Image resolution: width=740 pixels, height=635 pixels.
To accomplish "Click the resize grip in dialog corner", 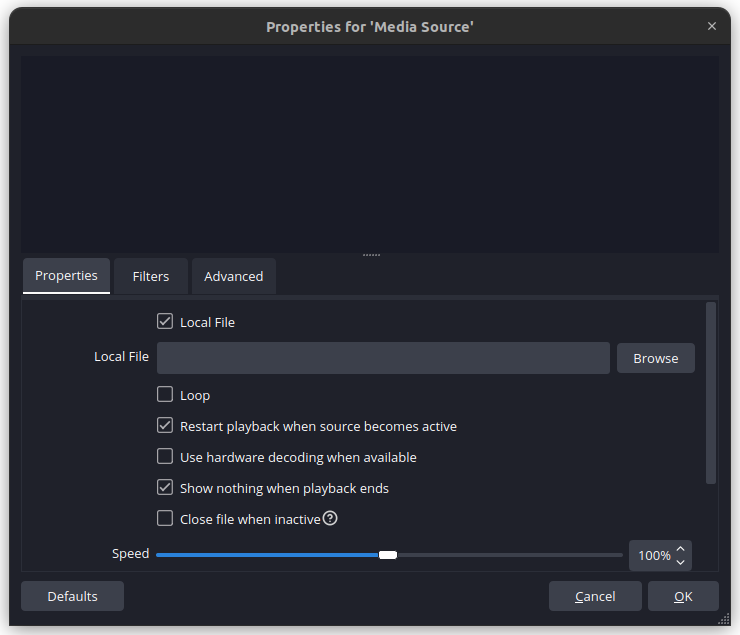I will [x=724, y=619].
